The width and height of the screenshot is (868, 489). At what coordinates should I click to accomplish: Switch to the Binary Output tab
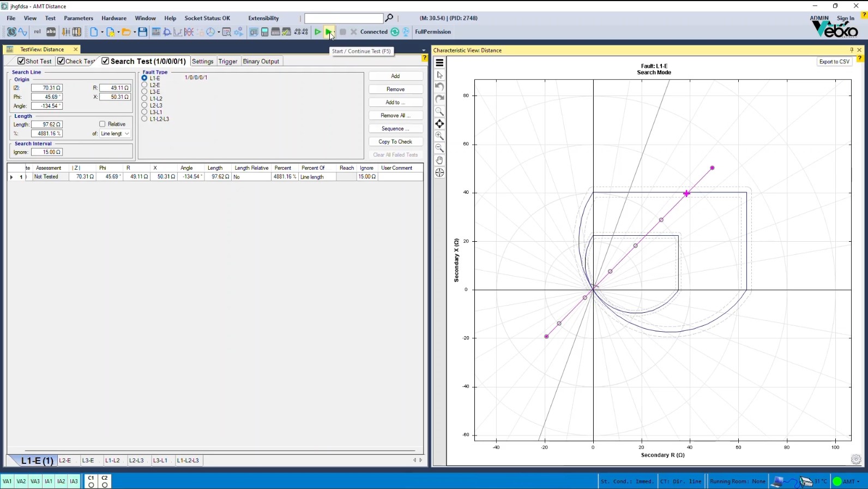[261, 62]
